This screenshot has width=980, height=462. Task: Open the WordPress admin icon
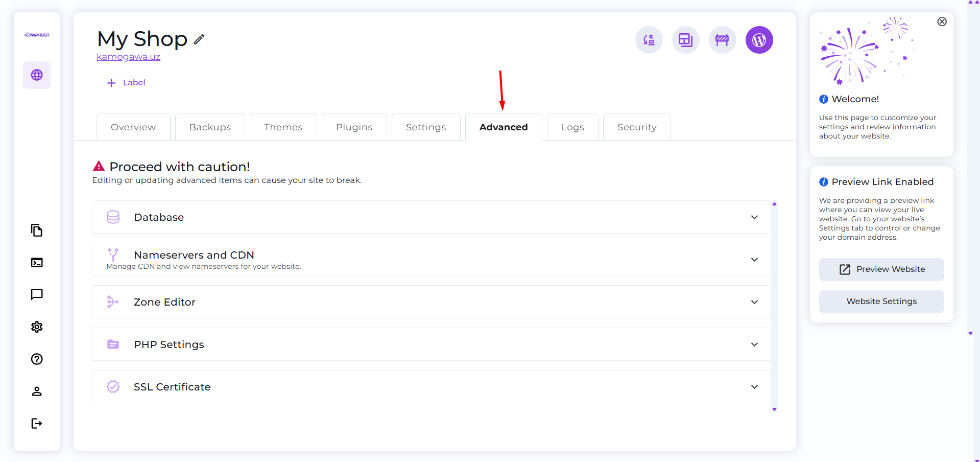[x=759, y=40]
